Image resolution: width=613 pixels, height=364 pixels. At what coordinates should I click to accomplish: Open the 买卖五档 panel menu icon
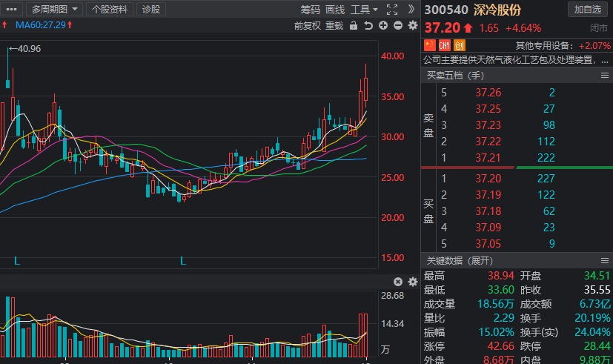coord(604,75)
